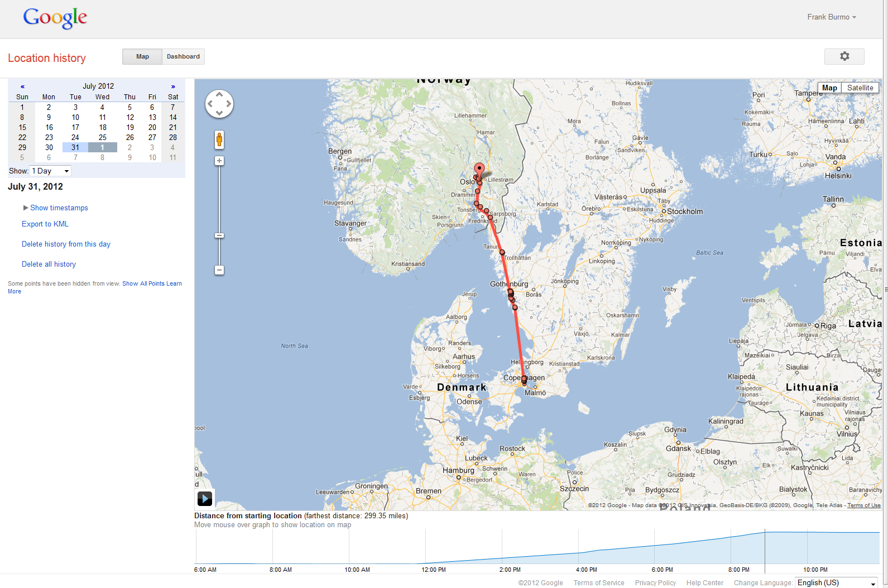Open the Frank Burmo account menu
The width and height of the screenshot is (888, 588).
[831, 17]
